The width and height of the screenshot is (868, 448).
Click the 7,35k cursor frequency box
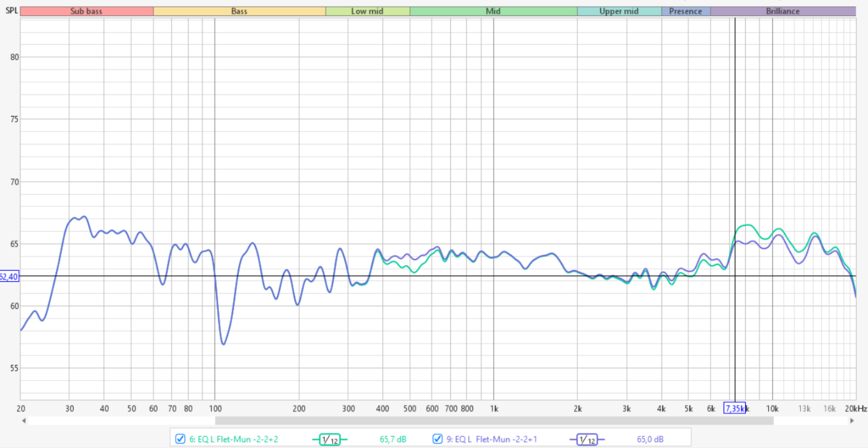(x=734, y=408)
